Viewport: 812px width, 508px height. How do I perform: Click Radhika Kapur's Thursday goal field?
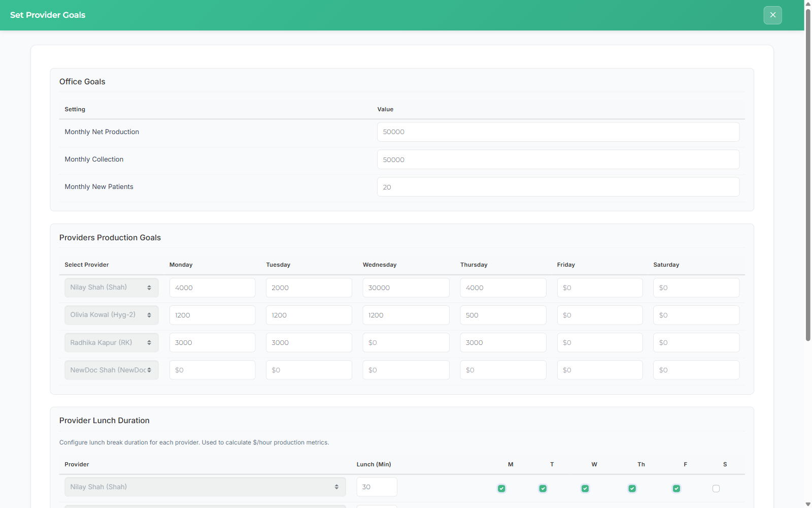pyautogui.click(x=503, y=342)
